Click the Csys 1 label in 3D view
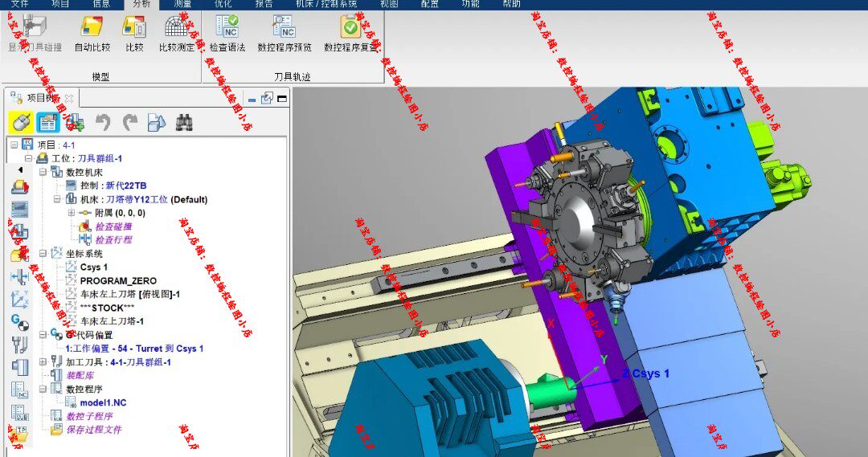The height and width of the screenshot is (457, 868). 650,373
